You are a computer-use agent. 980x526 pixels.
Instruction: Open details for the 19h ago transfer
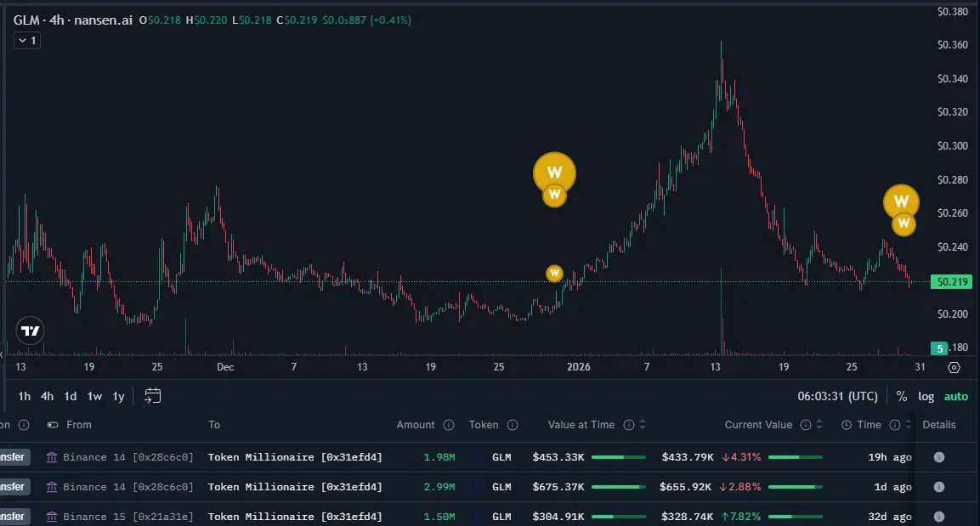click(x=938, y=457)
